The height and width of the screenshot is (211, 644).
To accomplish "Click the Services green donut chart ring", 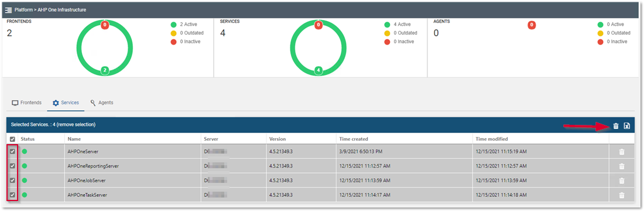I will 292,48.
